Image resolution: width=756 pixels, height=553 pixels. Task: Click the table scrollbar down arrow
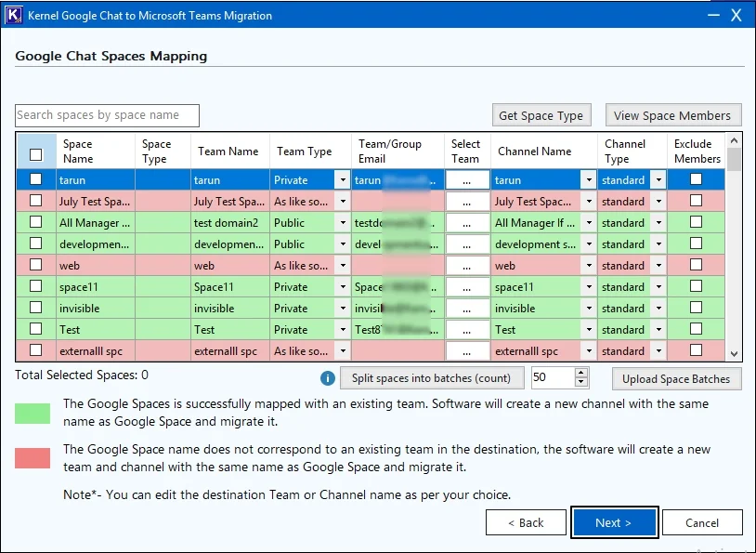click(734, 354)
